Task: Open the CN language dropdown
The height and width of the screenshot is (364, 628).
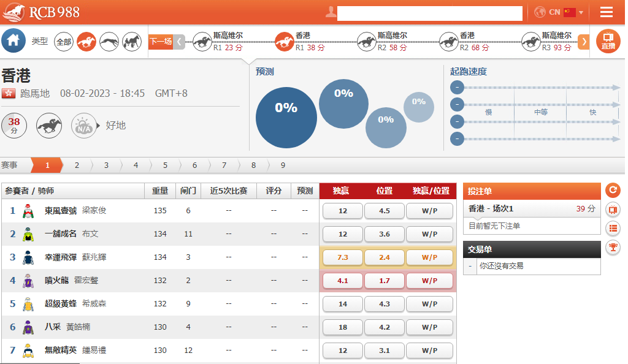Action: (x=558, y=12)
